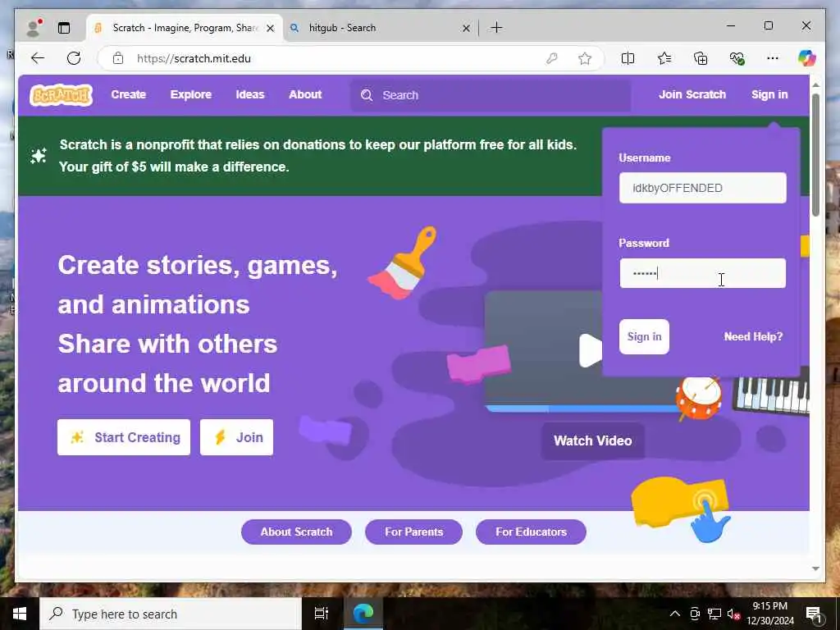Open the Create menu item
840x630 pixels.
pos(129,95)
